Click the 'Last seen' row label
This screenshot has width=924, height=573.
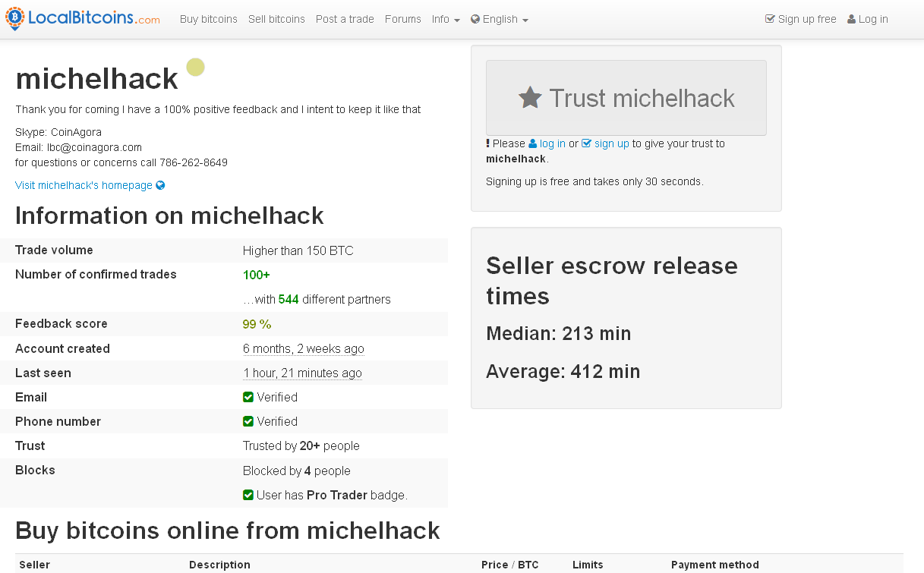[43, 373]
